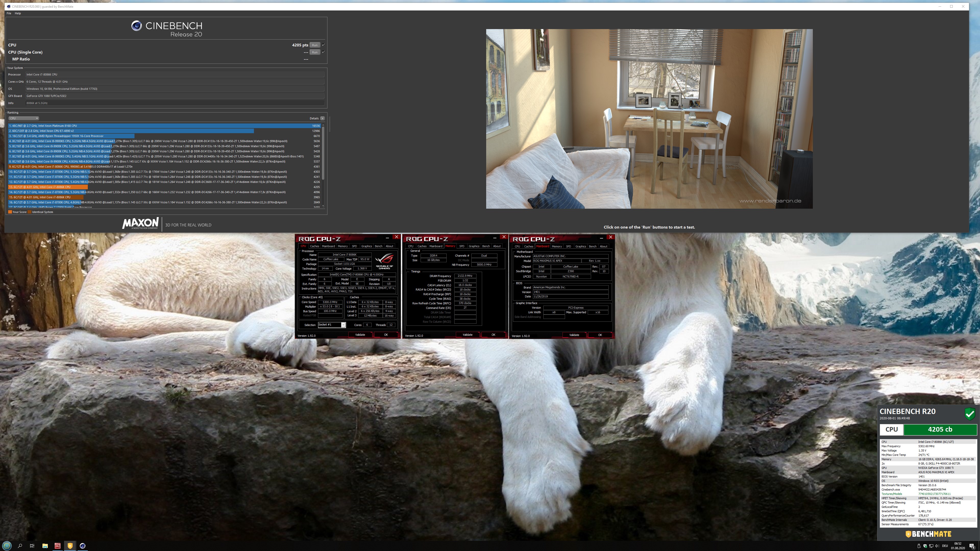Viewport: 980px width, 551px height.
Task: Open taskbar search magnifier
Action: [20, 546]
